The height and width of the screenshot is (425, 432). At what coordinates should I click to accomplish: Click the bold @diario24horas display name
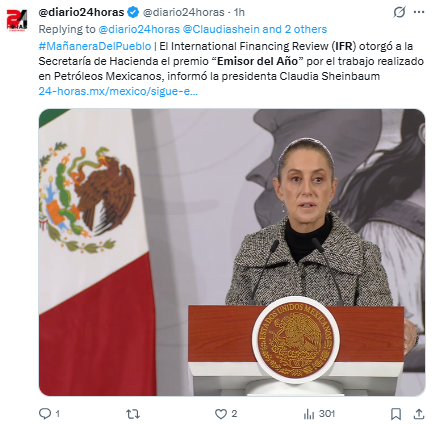tap(81, 12)
